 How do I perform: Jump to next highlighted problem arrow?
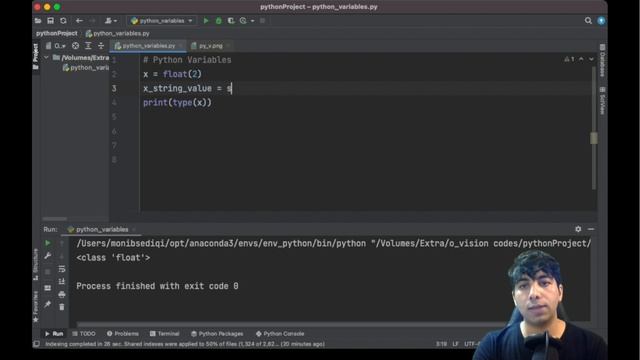click(591, 59)
